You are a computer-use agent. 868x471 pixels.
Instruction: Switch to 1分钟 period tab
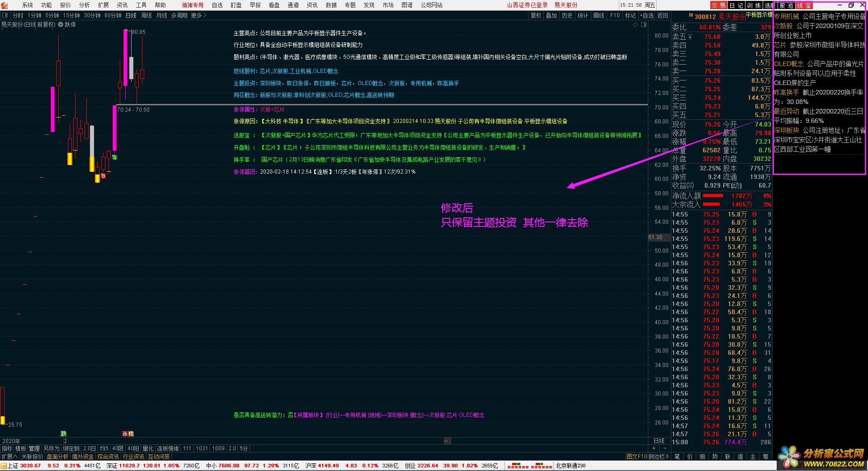34,15
